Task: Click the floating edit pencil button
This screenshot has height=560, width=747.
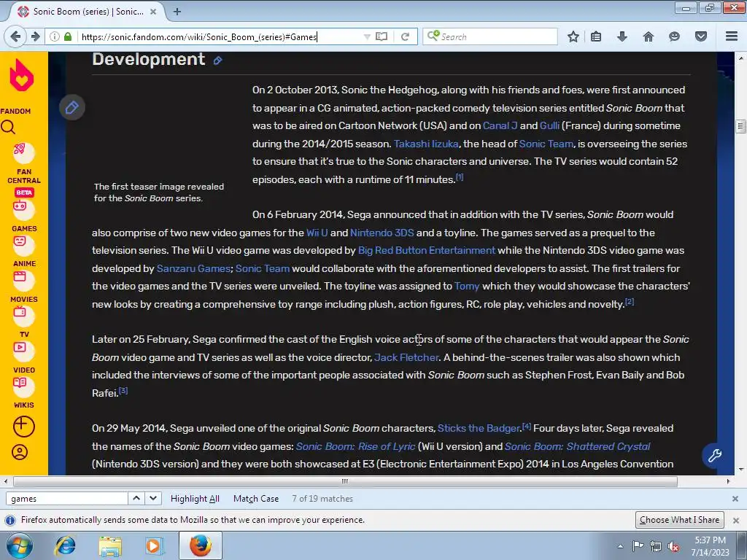Action: 72,108
